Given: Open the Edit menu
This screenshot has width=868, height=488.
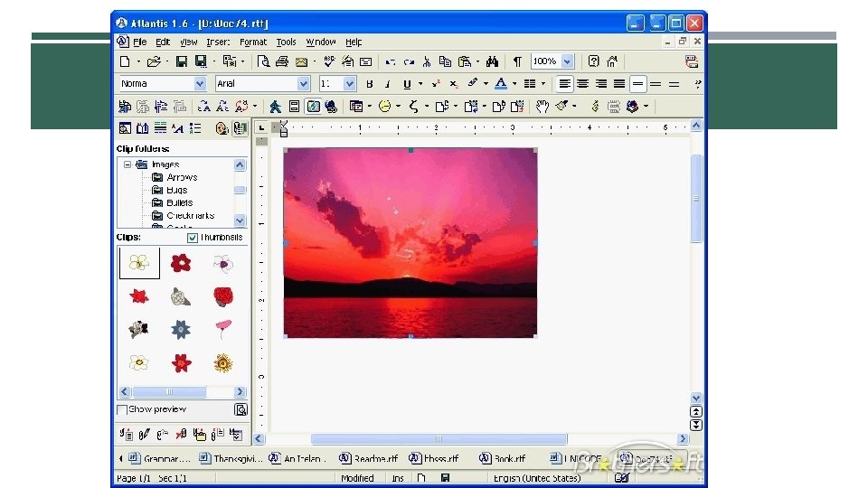Looking at the screenshot, I should [163, 42].
